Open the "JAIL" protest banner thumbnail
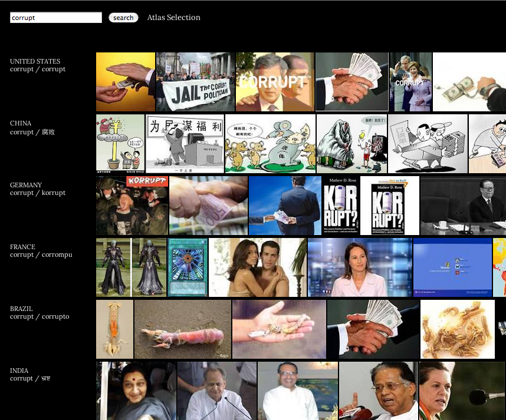This screenshot has height=420, width=506. tap(195, 82)
